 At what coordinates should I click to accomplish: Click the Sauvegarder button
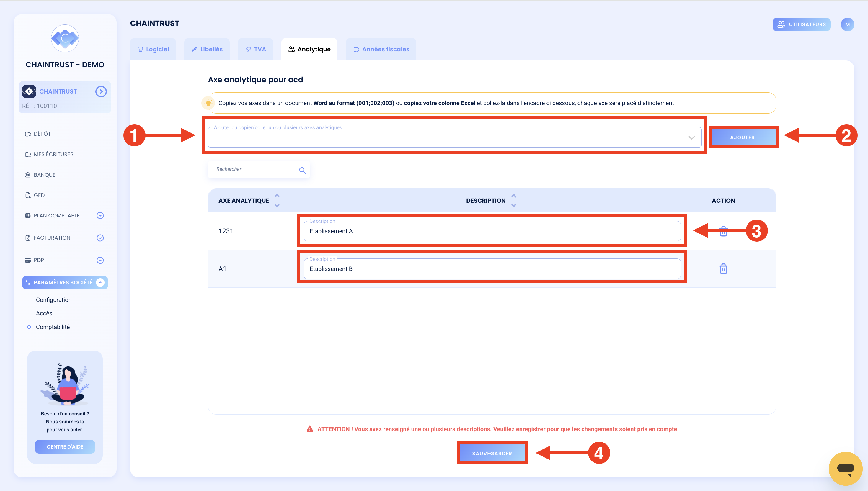[x=492, y=453]
